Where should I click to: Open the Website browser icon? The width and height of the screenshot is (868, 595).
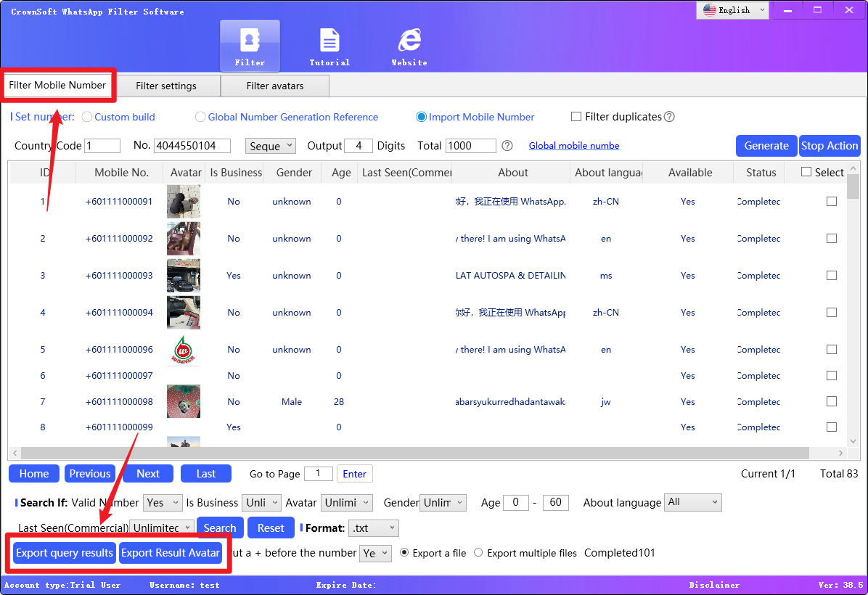[x=409, y=46]
